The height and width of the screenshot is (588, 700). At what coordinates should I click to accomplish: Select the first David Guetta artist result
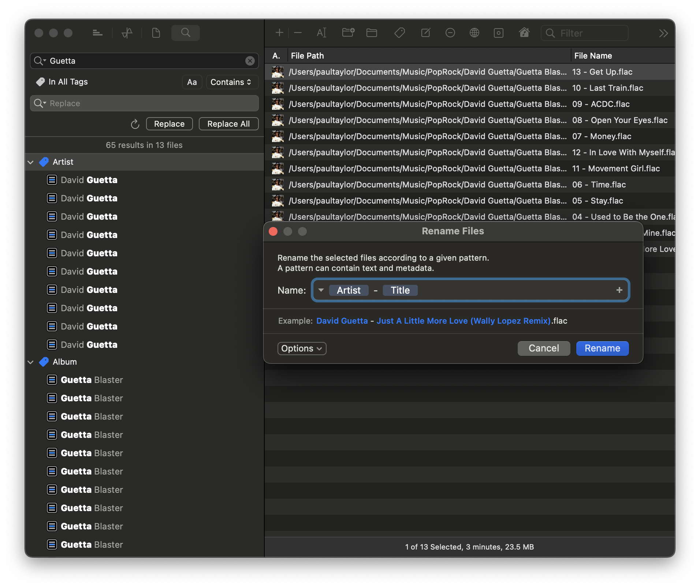pos(145,180)
